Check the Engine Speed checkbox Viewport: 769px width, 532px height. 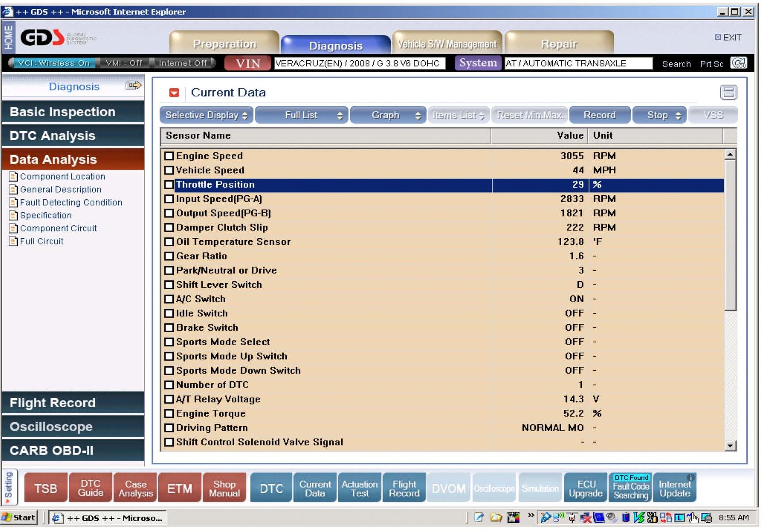(x=169, y=156)
